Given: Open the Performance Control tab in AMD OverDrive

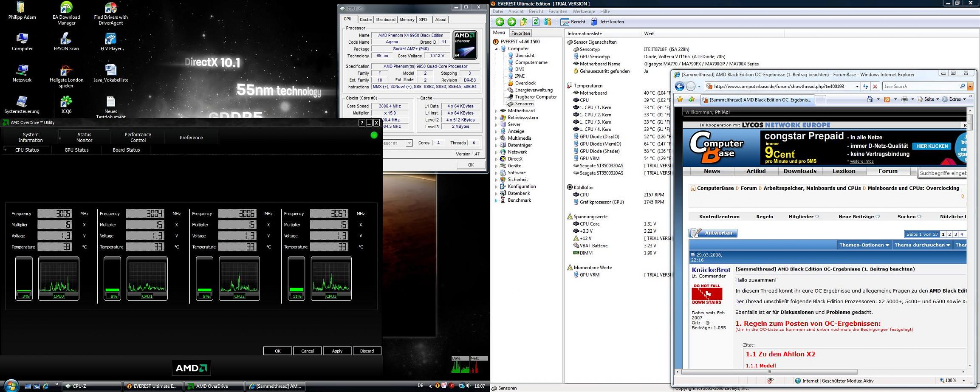Looking at the screenshot, I should pyautogui.click(x=138, y=137).
